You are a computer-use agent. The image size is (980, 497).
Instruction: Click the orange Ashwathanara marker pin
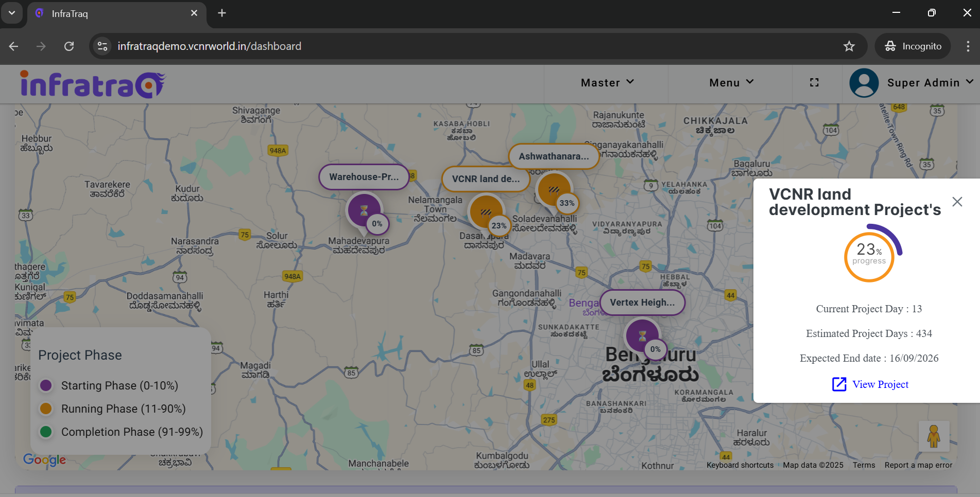[x=554, y=190]
